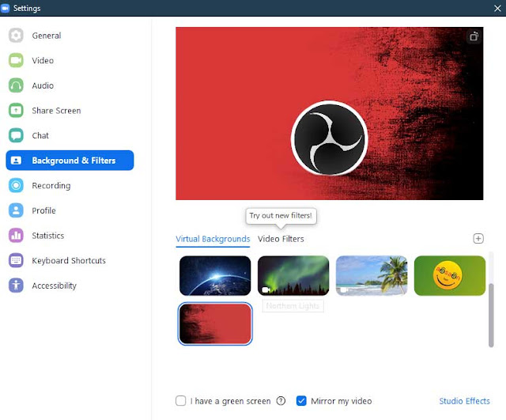This screenshot has width=506, height=420.
Task: Switch to Video Filters tab
Action: click(x=281, y=239)
